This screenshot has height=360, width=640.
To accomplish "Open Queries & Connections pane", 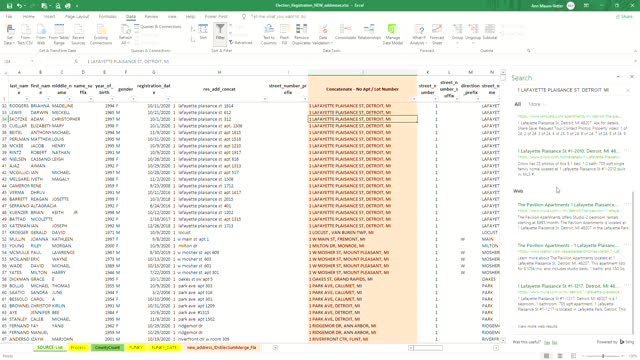I will click(x=158, y=27).
